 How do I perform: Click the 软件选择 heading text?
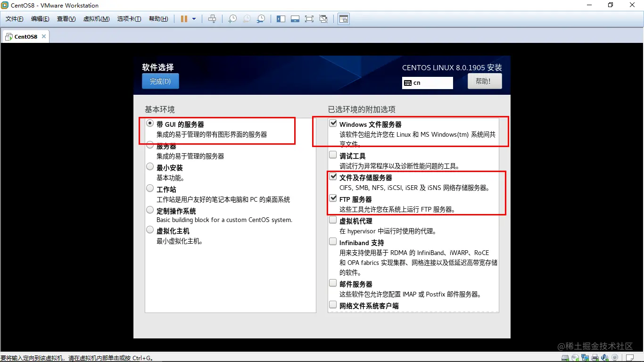click(158, 67)
